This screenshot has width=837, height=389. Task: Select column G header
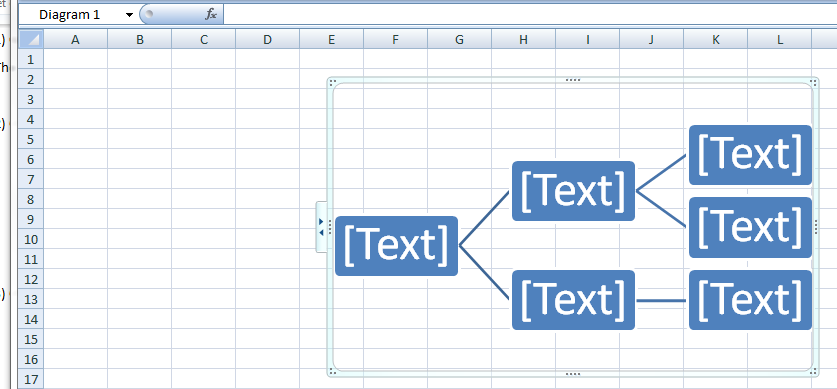tap(460, 39)
